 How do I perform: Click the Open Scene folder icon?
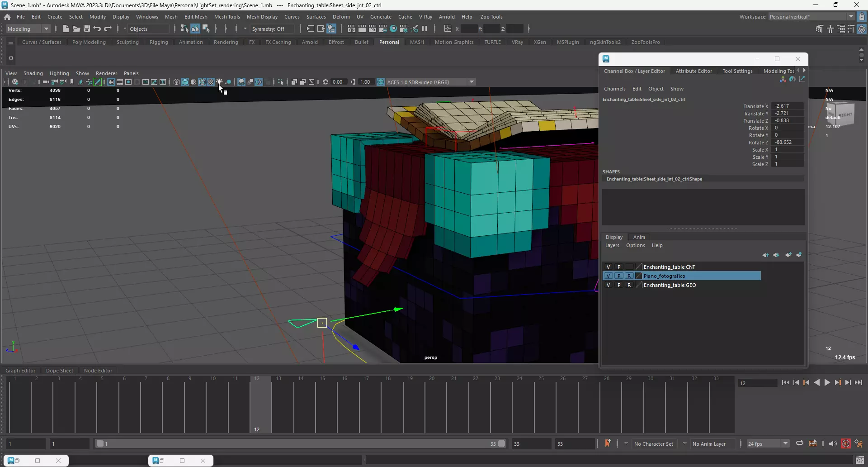click(x=76, y=29)
